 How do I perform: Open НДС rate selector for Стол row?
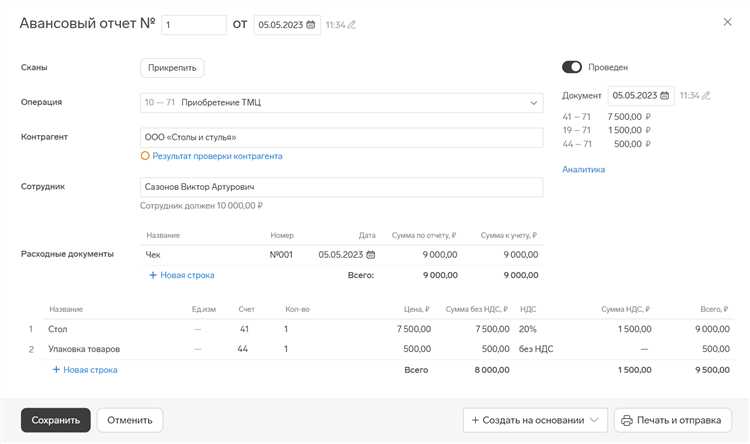point(528,329)
